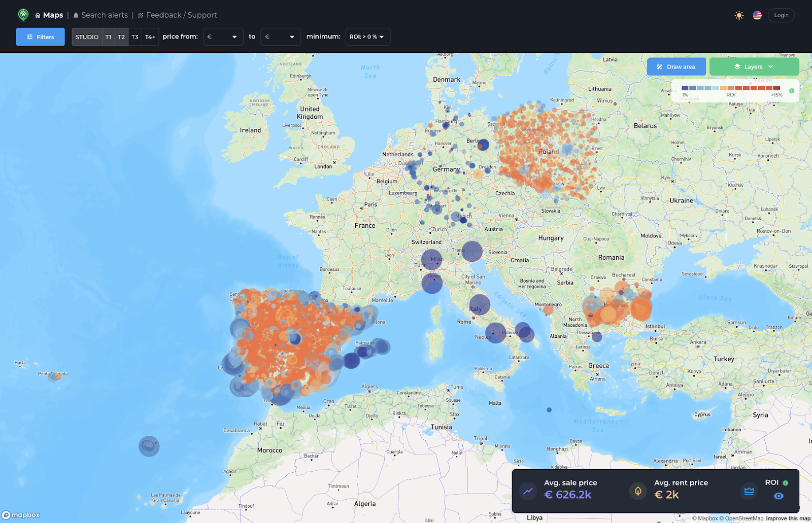This screenshot has height=523, width=812.
Task: Click green info dot beside ROI label
Action: tap(786, 483)
